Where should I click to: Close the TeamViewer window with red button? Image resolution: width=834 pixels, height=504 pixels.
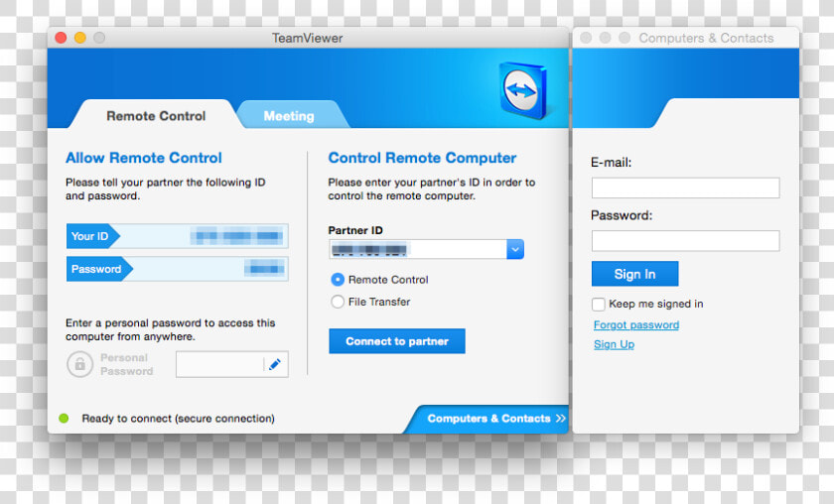[61, 38]
